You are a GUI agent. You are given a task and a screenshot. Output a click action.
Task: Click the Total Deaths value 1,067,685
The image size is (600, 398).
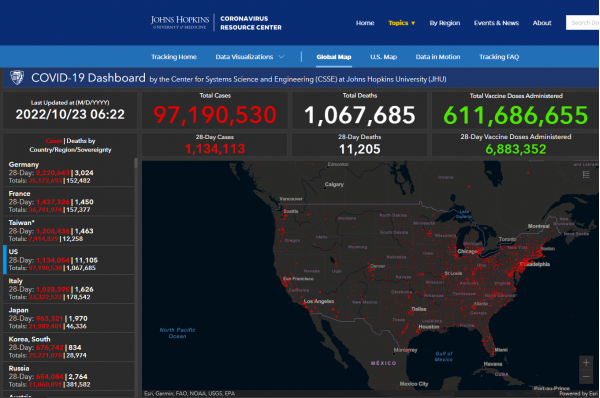pos(360,115)
